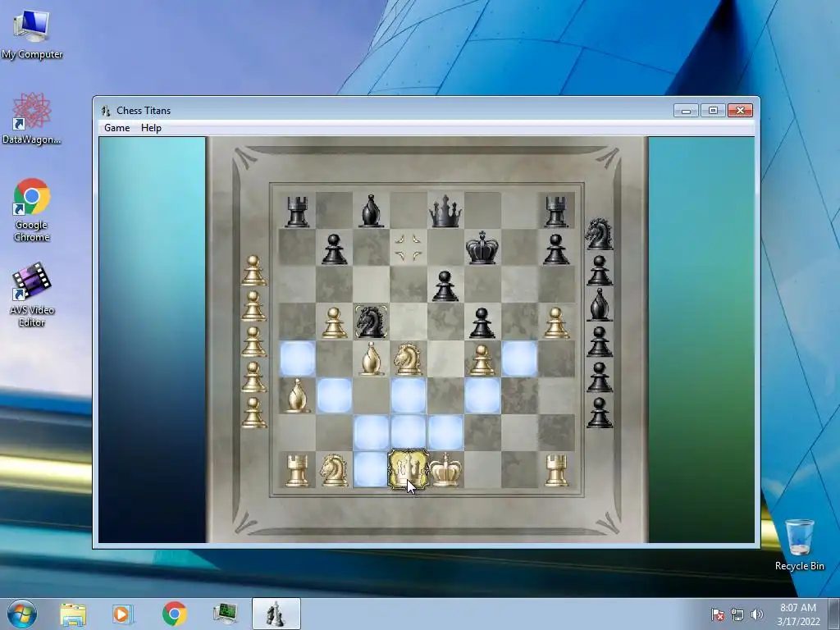The height and width of the screenshot is (630, 840).
Task: Open the Help menu
Action: pos(151,127)
